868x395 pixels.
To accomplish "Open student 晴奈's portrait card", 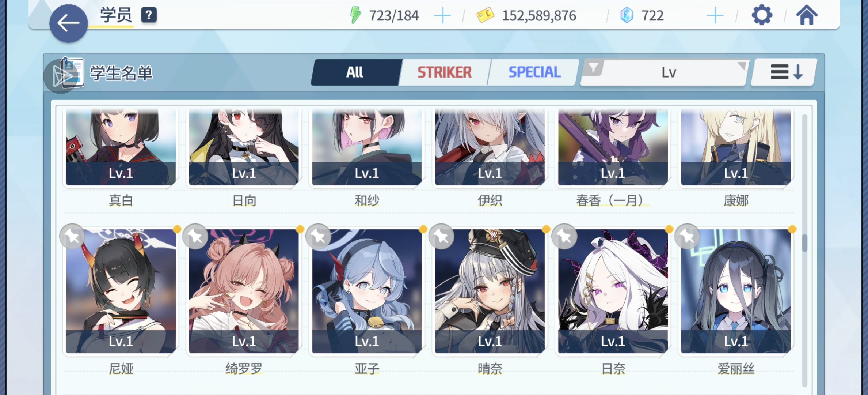I will coord(490,291).
